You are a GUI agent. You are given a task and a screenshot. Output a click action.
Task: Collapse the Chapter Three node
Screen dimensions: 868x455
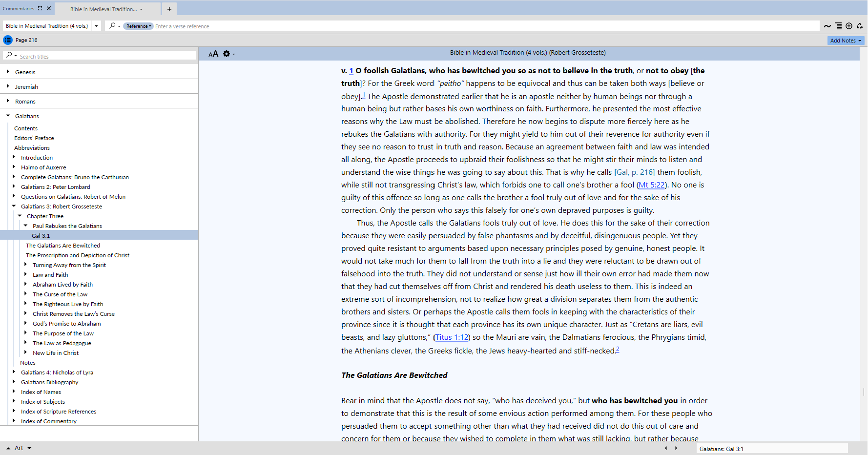(20, 216)
